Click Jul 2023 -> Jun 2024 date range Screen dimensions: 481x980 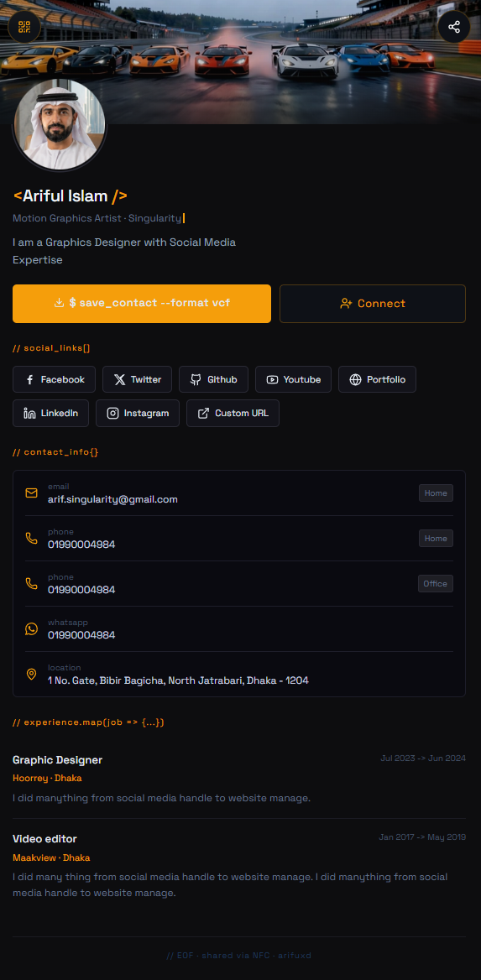tap(423, 758)
